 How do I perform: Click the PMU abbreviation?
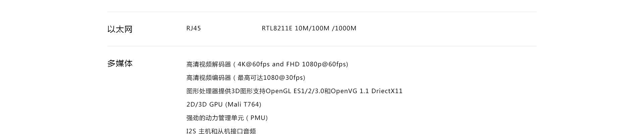258,118
